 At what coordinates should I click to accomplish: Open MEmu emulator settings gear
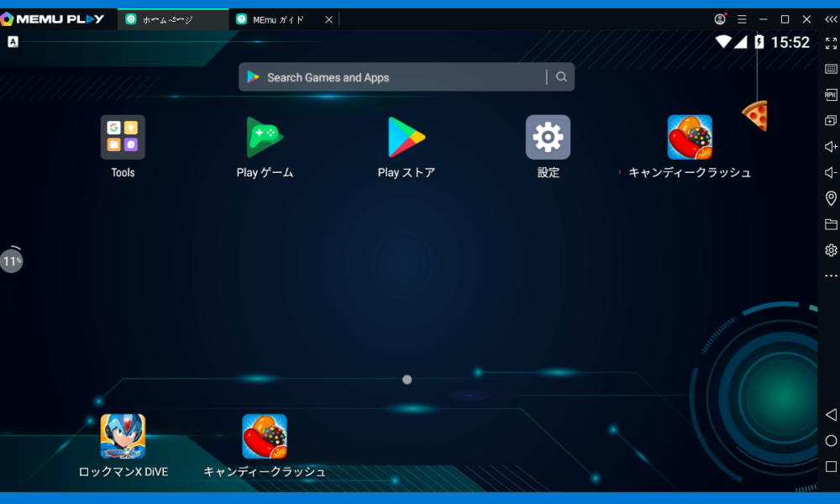coord(830,249)
